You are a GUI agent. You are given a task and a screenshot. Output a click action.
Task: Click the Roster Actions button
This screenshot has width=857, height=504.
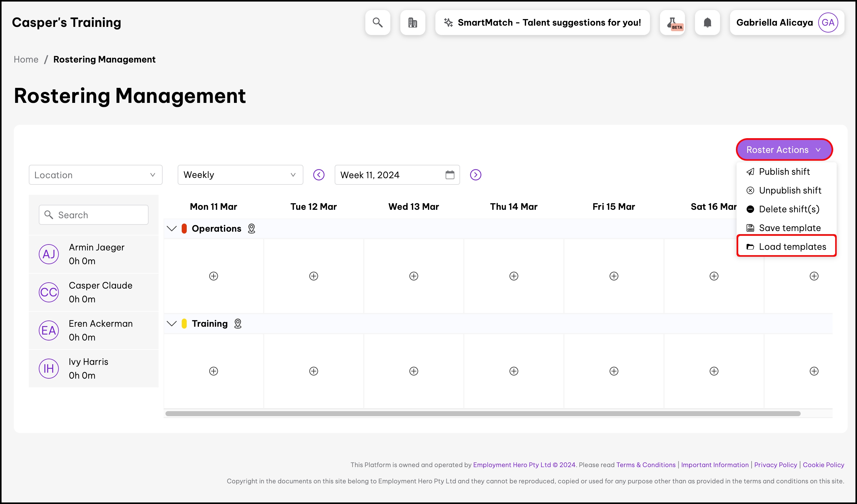pyautogui.click(x=784, y=149)
